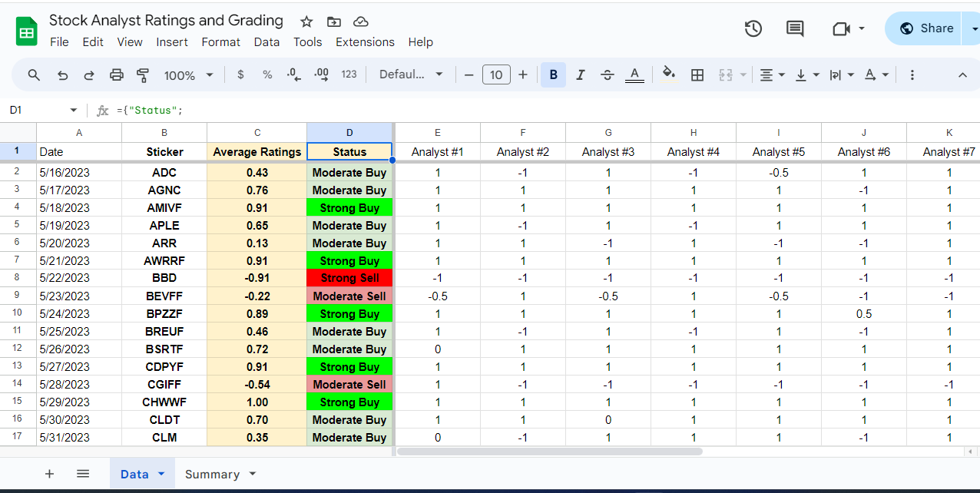Open the text color picker
Viewport: 980px width, 493px height.
coord(634,74)
